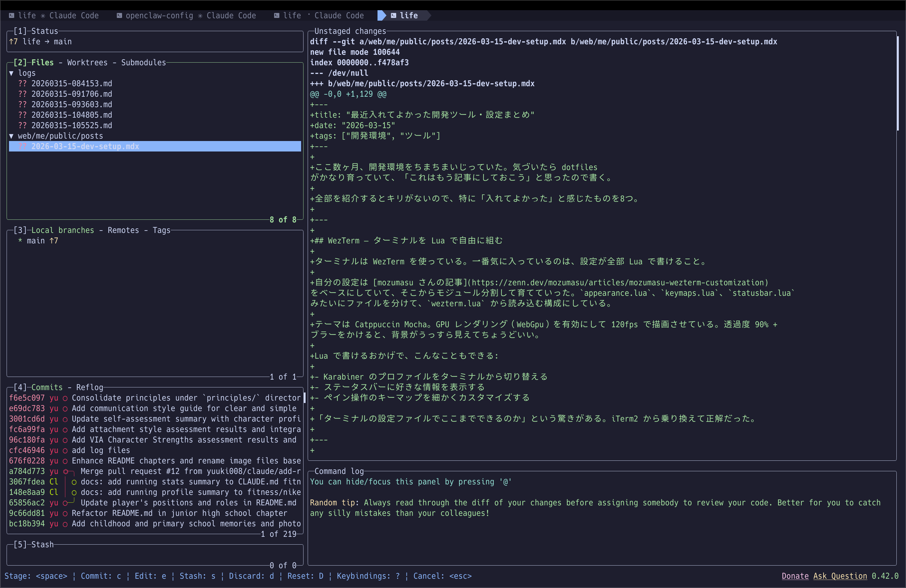Click 'Commit: c' keybinding hint
This screenshot has width=906, height=588.
101,576
